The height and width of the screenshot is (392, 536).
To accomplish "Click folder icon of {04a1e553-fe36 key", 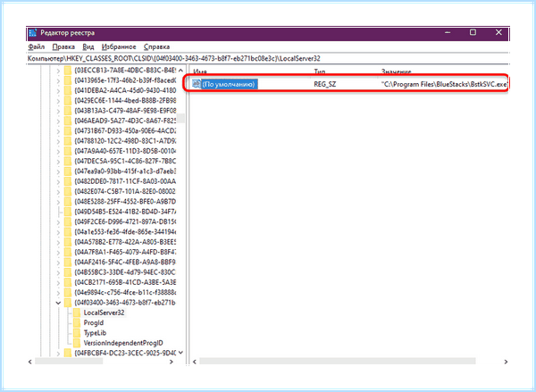I will (68, 232).
